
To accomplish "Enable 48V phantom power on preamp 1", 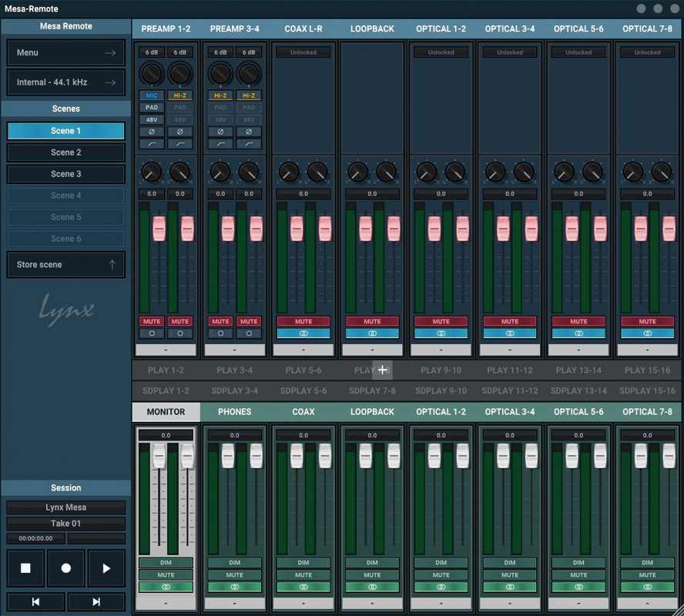I will tap(152, 119).
